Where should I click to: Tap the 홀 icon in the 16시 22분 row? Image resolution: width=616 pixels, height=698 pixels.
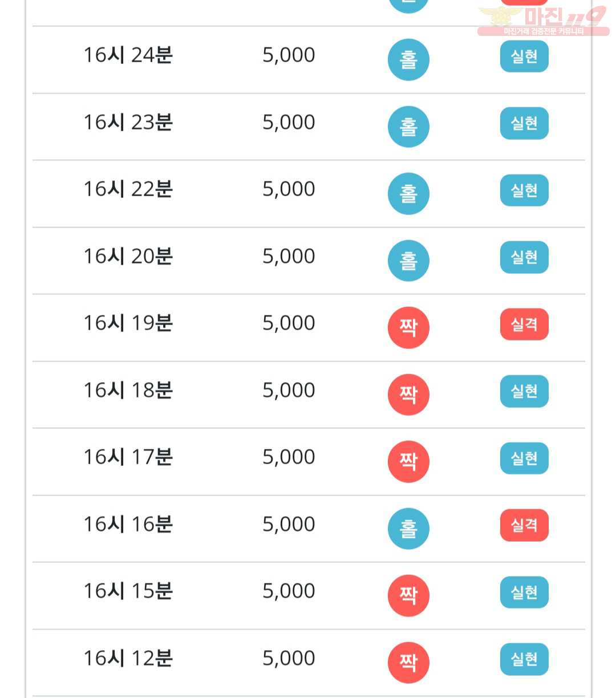[408, 193]
